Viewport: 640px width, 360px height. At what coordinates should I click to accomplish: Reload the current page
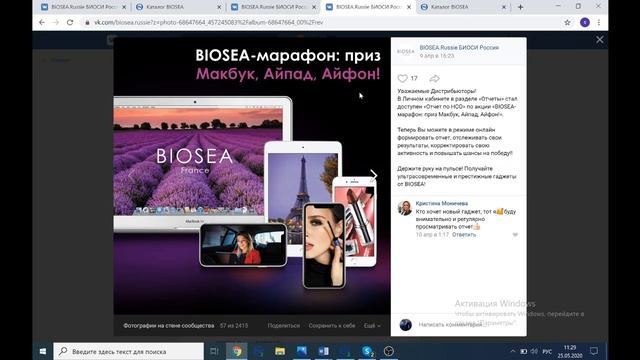70,22
